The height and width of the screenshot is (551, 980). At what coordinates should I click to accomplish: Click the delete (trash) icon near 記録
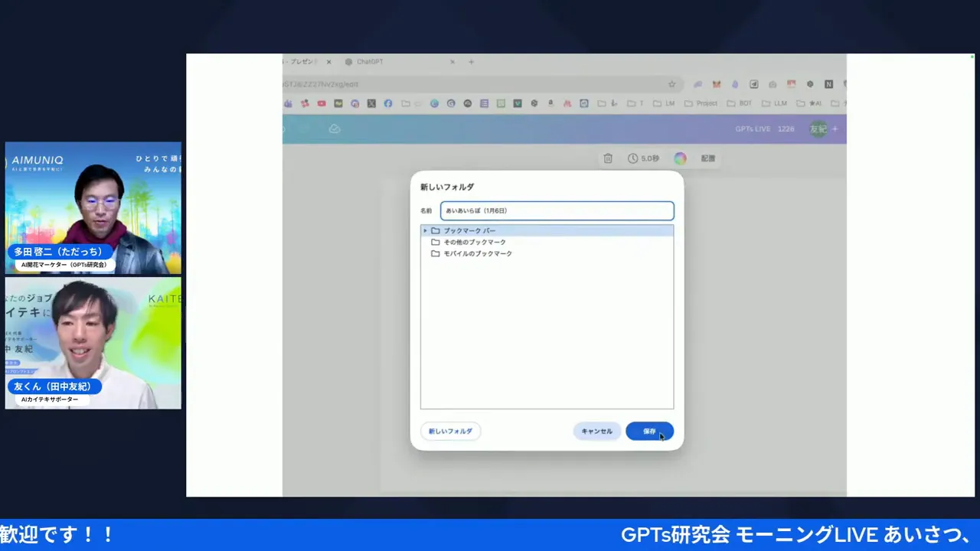[x=608, y=158]
